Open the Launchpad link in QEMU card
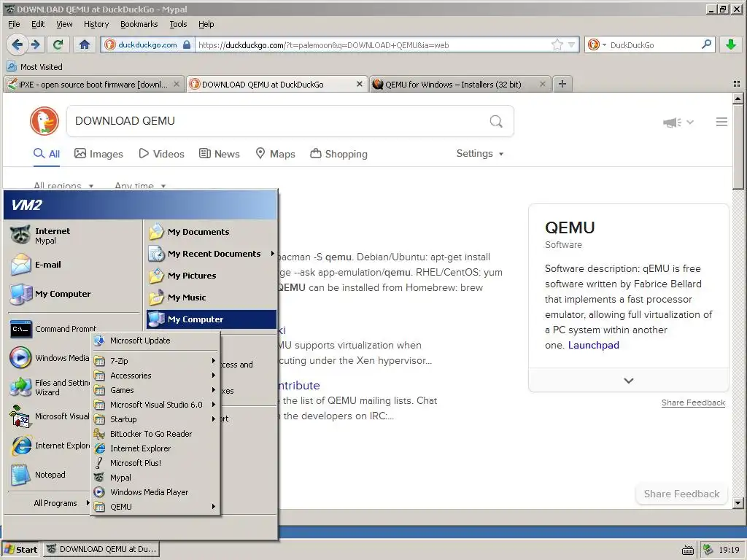Screen dimensions: 747x560 (594, 345)
